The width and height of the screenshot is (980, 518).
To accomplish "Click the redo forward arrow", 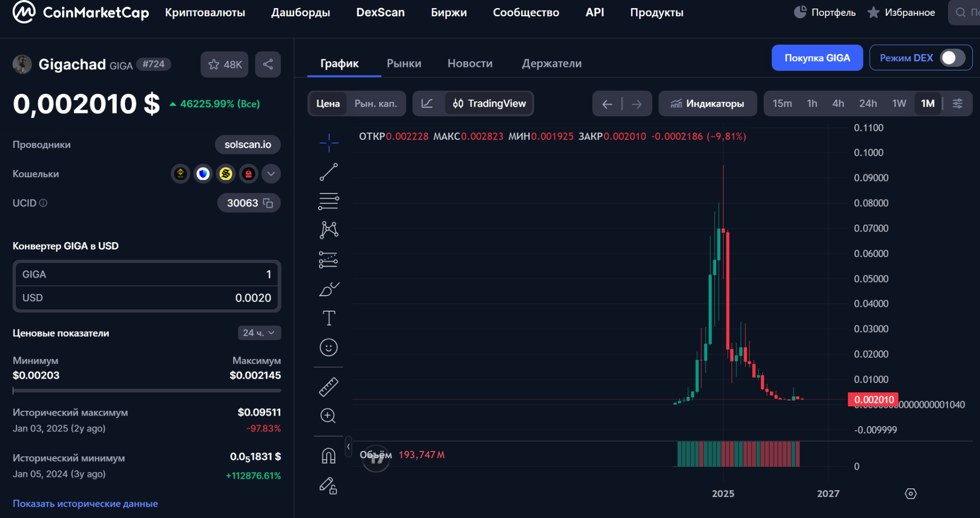I will pyautogui.click(x=636, y=104).
